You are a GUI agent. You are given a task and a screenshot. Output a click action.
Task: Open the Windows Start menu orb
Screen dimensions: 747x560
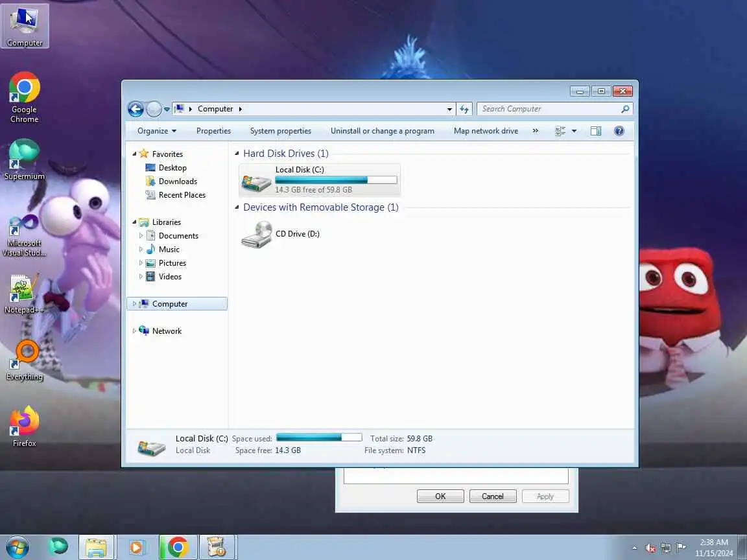pyautogui.click(x=18, y=547)
